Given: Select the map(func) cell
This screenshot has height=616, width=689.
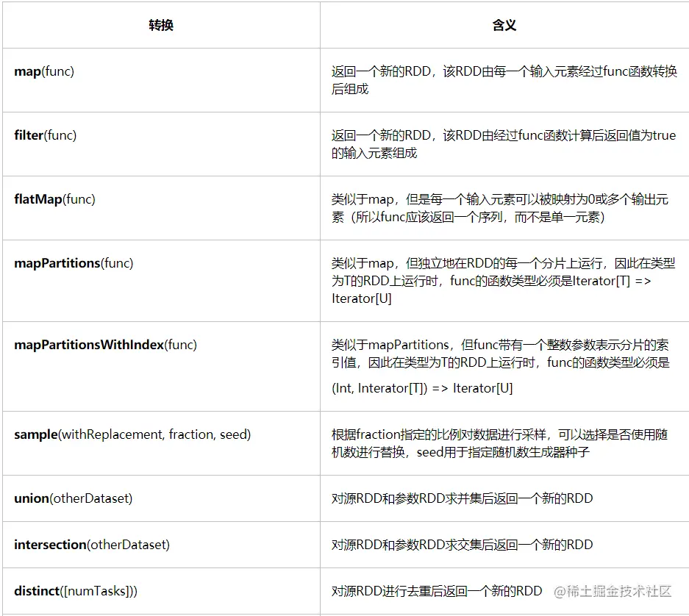Looking at the screenshot, I should coord(161,80).
